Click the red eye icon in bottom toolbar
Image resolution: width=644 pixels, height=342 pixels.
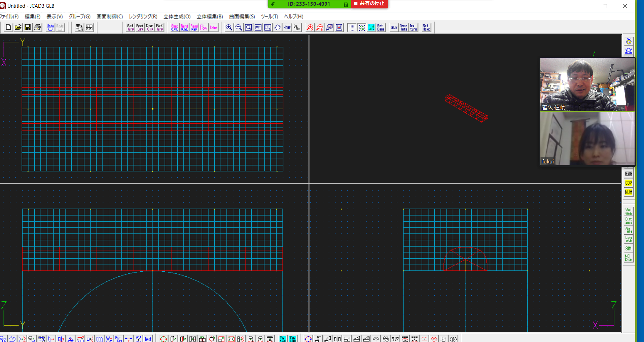coord(434,339)
